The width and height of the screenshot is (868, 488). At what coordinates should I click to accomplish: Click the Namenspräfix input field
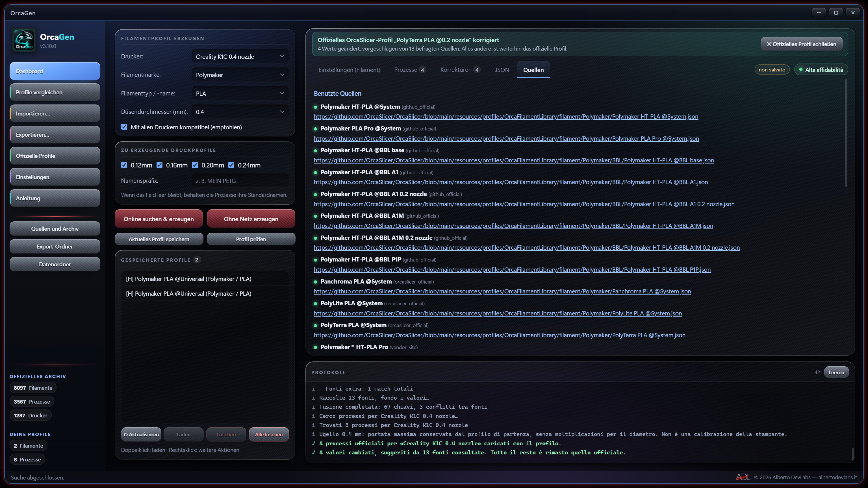pyautogui.click(x=240, y=181)
